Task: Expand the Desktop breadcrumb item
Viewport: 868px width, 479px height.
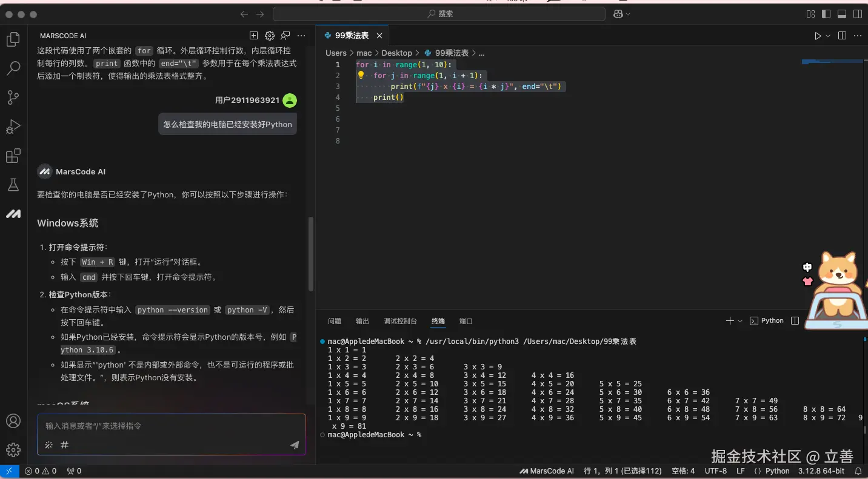Action: 397,53
